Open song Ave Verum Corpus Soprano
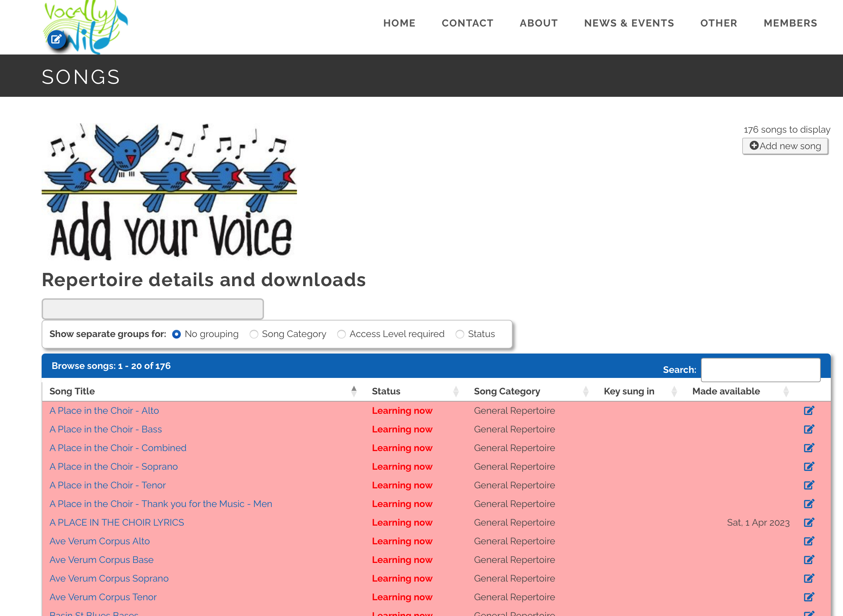Viewport: 843px width, 616px height. pyautogui.click(x=109, y=578)
